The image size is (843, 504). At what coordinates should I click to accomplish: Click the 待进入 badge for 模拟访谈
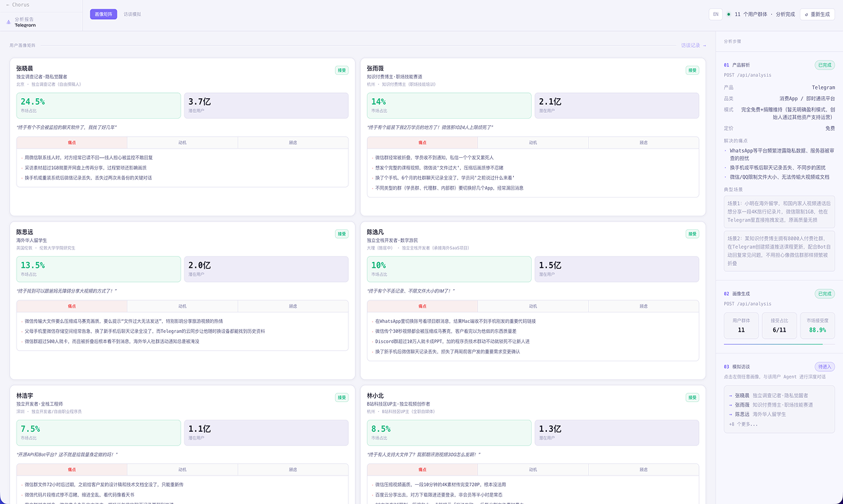pyautogui.click(x=825, y=367)
